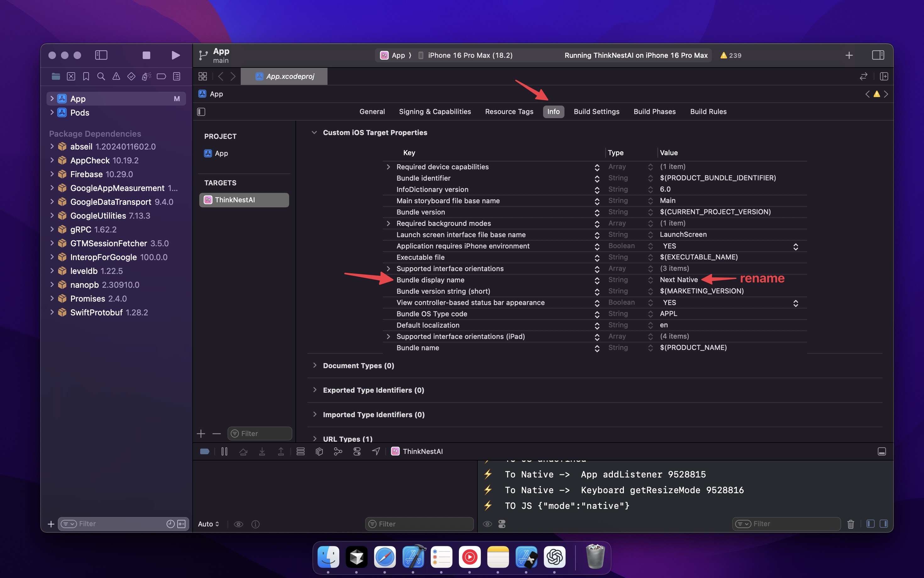Viewport: 924px width, 578px height.
Task: Click the 239 warnings indicator
Action: pos(730,55)
